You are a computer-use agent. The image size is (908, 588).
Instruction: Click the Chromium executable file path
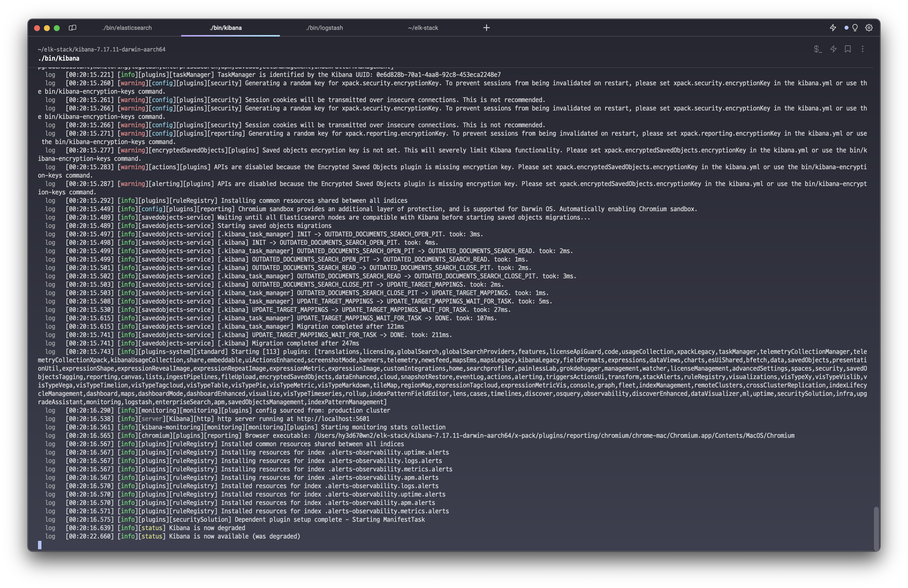pyautogui.click(x=554, y=436)
